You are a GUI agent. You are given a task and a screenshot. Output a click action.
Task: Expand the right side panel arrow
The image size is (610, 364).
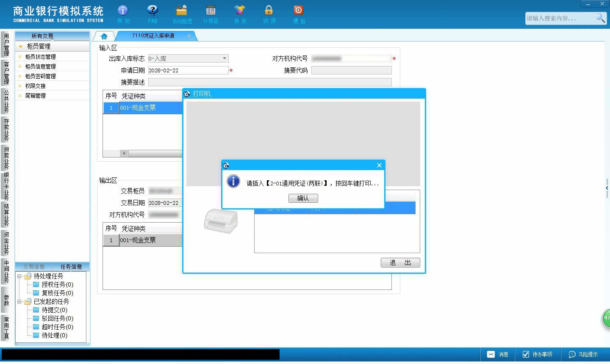(607, 188)
